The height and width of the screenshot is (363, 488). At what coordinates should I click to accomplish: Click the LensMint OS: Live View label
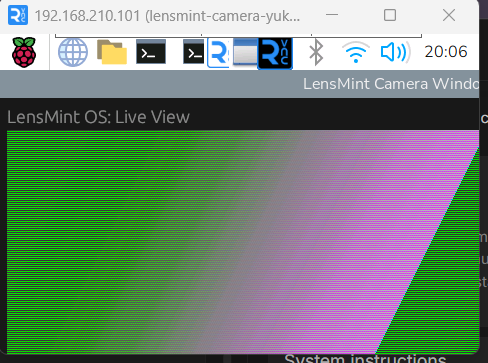pos(98,117)
